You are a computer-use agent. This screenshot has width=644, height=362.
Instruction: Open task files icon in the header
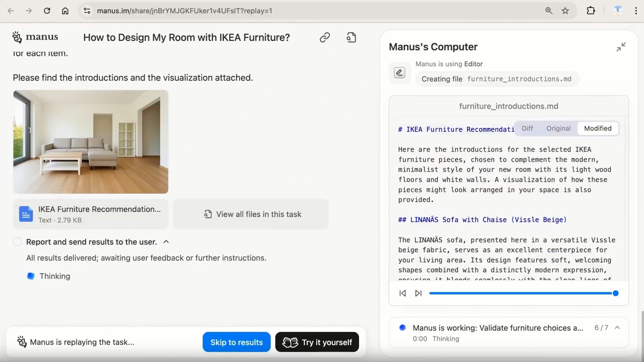pos(351,37)
